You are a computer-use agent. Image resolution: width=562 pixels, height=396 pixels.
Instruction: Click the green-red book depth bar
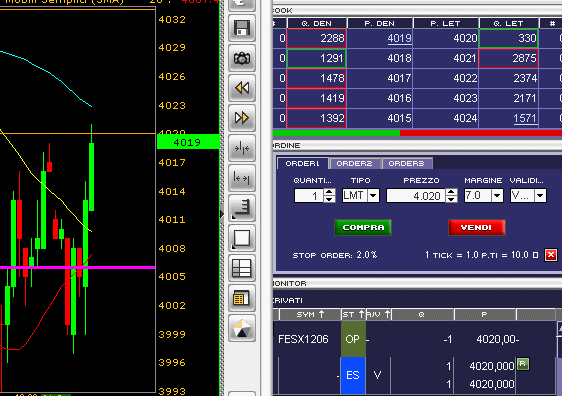(x=417, y=133)
